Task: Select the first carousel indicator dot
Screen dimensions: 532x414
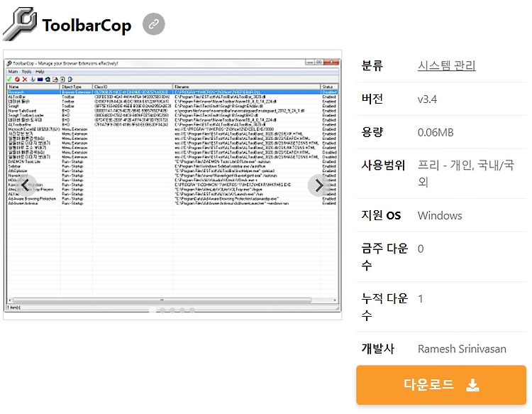Action: 153,310
